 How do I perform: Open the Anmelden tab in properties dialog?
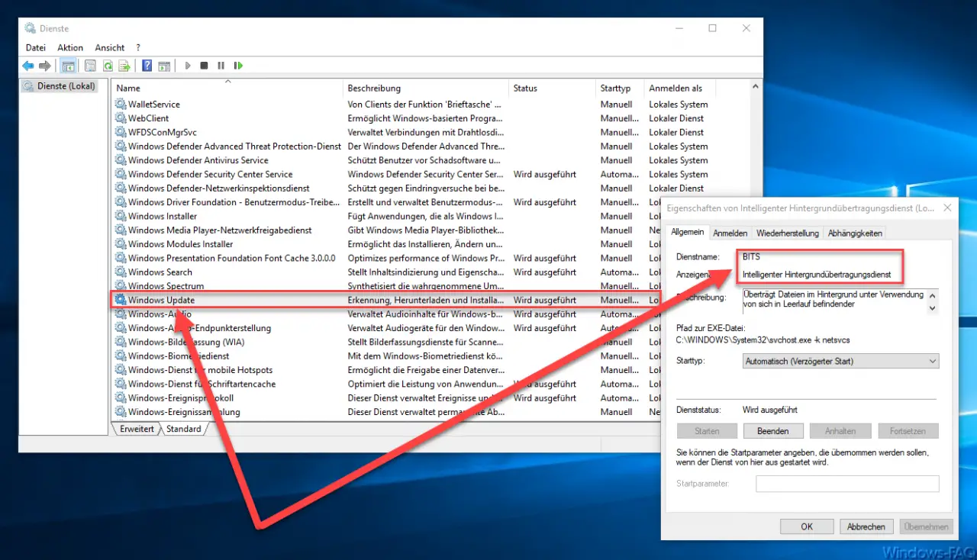(x=730, y=233)
